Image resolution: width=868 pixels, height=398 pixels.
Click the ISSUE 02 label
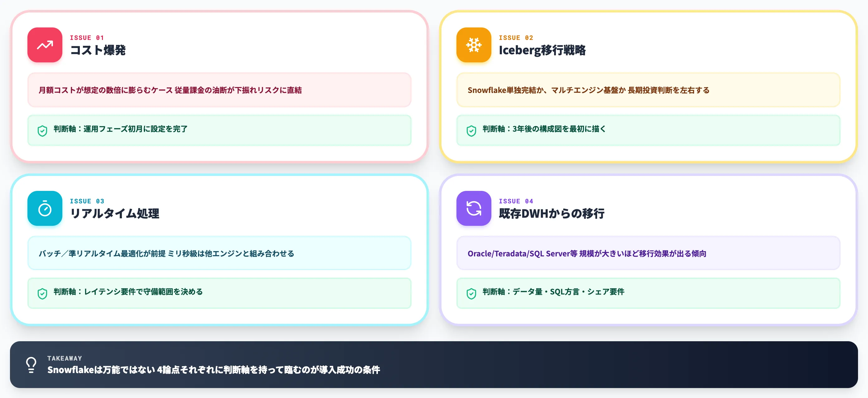516,38
